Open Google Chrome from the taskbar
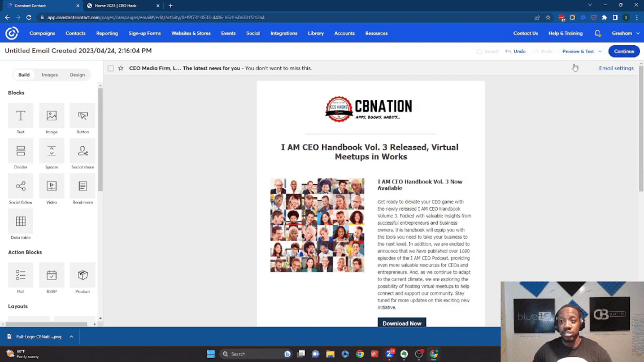Screen dimensions: 644x362 click(360, 354)
